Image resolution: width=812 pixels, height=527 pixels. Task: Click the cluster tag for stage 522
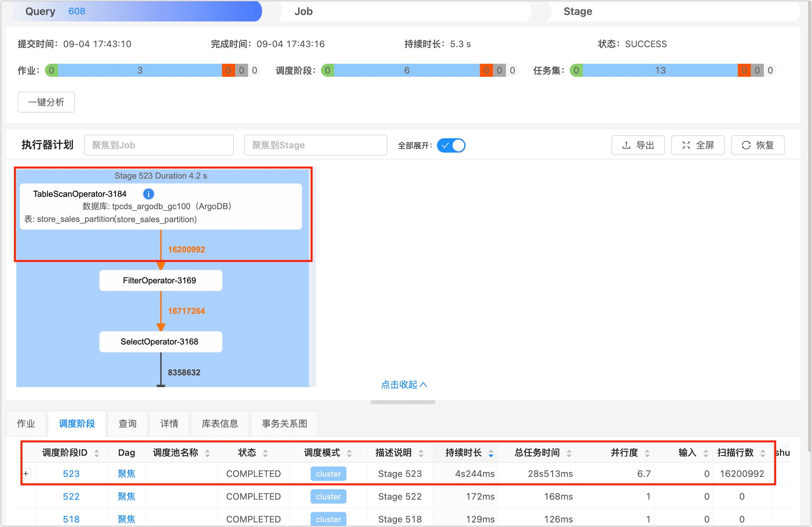329,497
